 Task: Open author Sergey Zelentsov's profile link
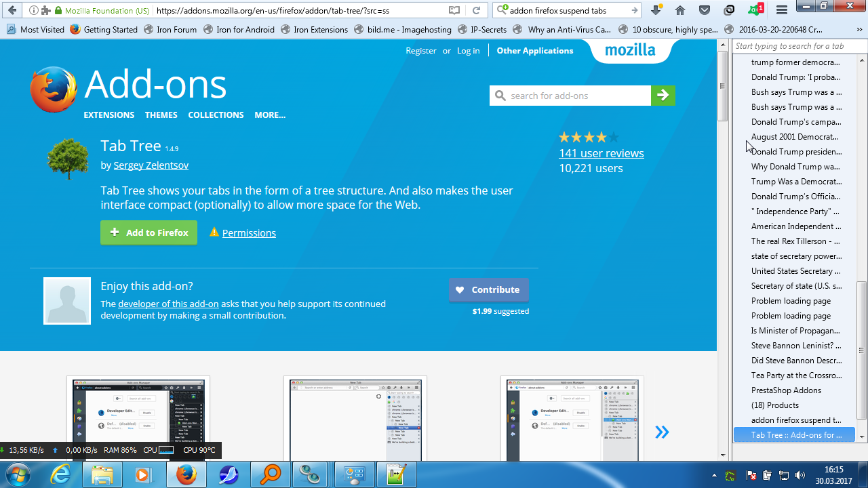[151, 165]
